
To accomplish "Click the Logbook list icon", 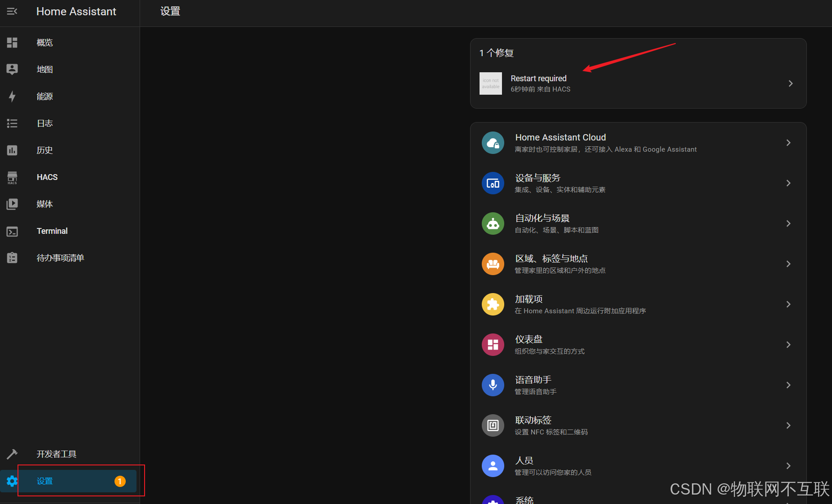I will pos(12,123).
